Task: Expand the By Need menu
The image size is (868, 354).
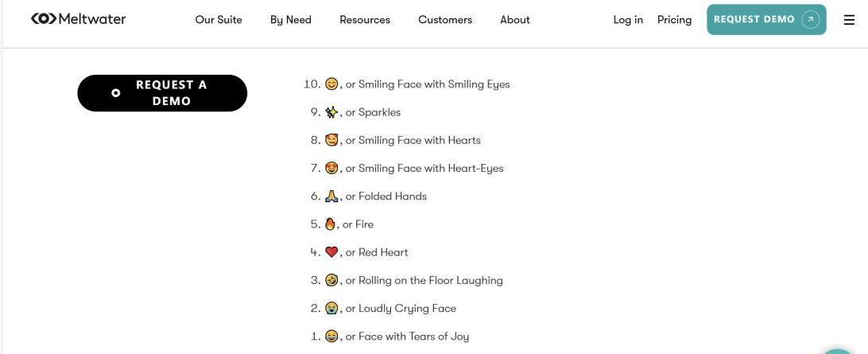Action: click(291, 20)
